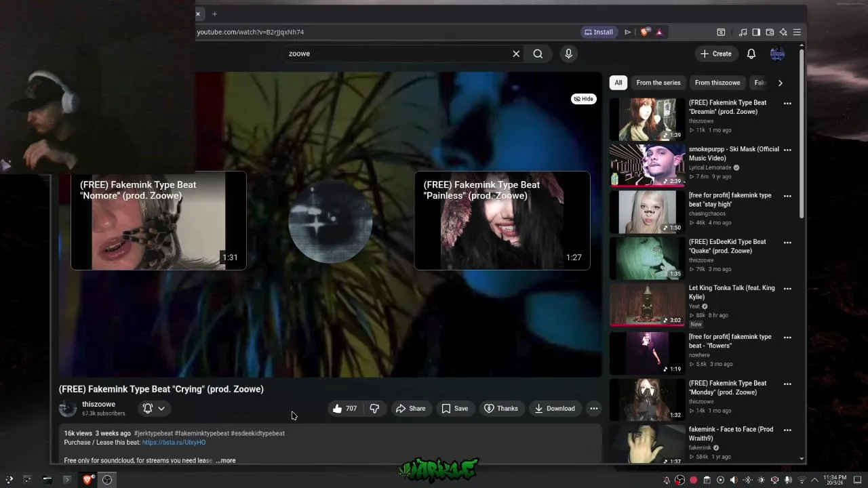
Task: Open options for smokepurpp Ski Mask video
Action: point(787,150)
